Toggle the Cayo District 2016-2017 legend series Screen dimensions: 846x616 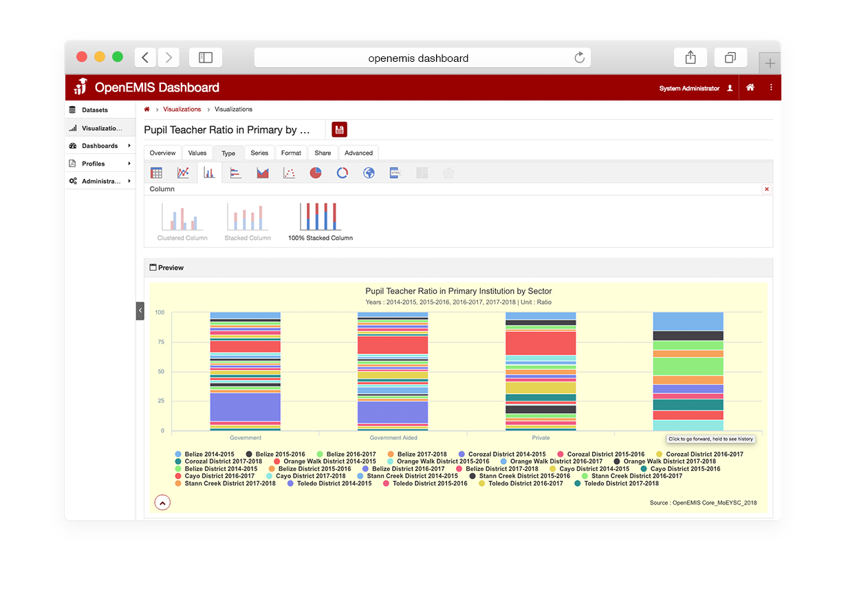point(216,476)
